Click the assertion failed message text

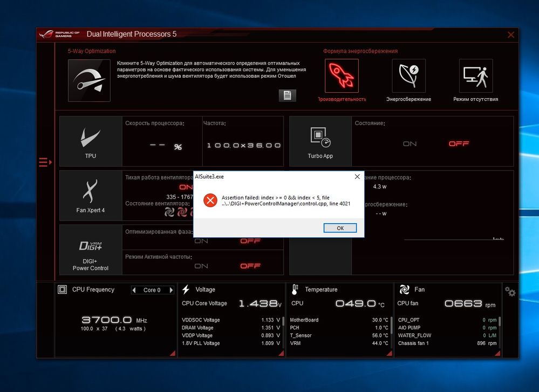286,201
